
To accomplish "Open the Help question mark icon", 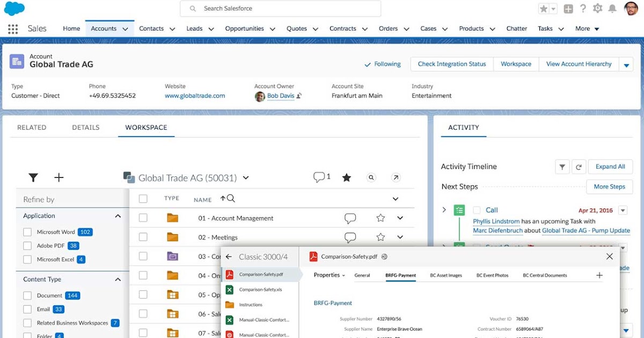I will point(583,9).
